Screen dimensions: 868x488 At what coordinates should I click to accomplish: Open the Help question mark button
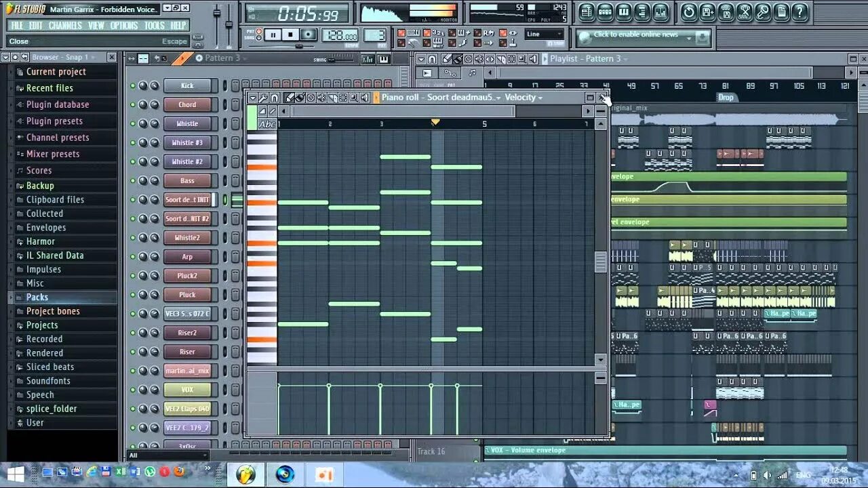pyautogui.click(x=800, y=12)
